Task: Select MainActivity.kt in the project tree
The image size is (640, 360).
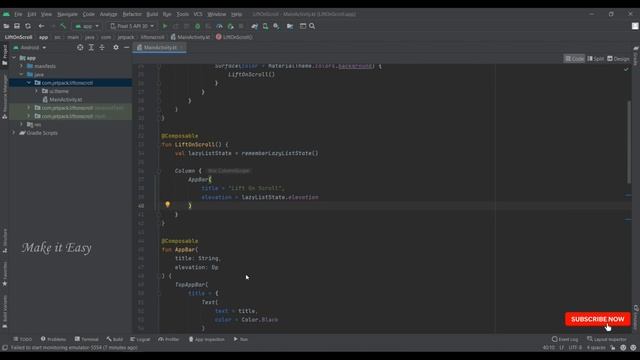Action: [x=62, y=100]
